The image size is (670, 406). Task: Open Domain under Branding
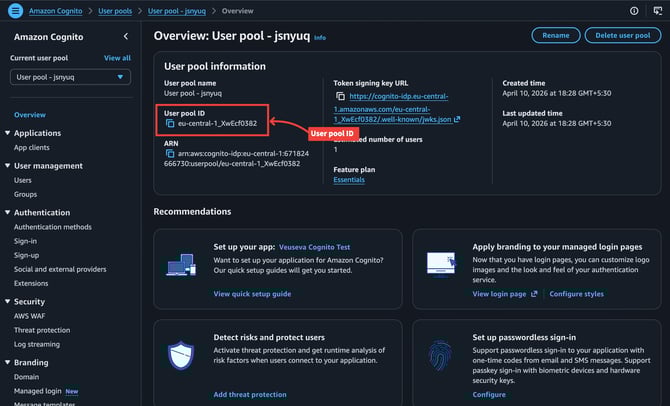click(x=26, y=377)
